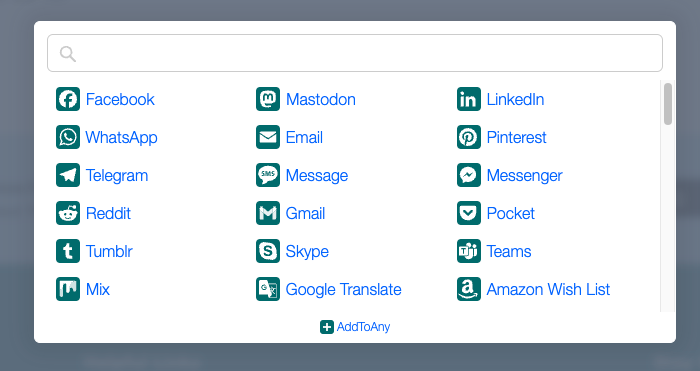
Task: Click the Pocket icon
Action: point(469,213)
